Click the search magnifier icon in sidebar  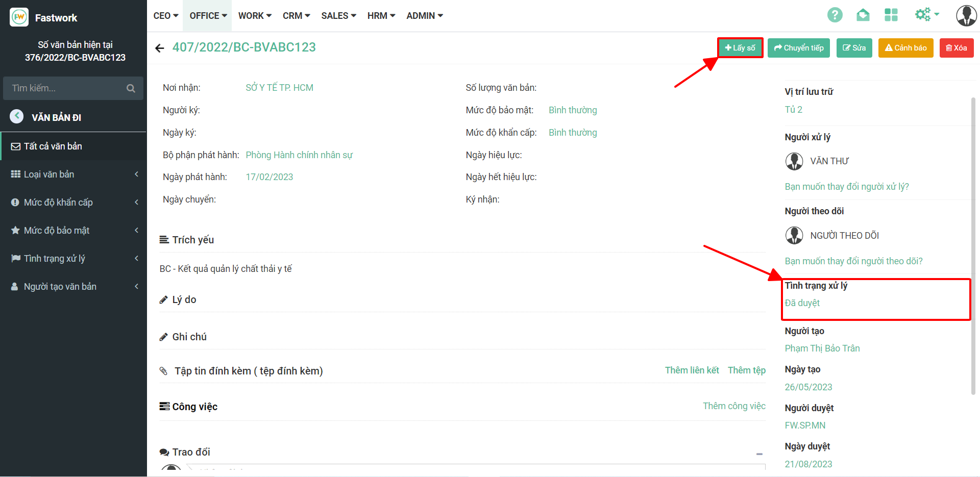point(131,88)
